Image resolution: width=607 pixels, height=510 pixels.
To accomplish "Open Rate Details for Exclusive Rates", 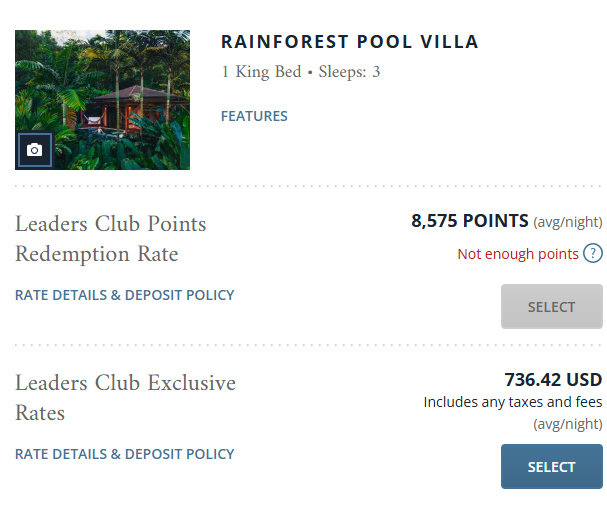I will pos(125,454).
